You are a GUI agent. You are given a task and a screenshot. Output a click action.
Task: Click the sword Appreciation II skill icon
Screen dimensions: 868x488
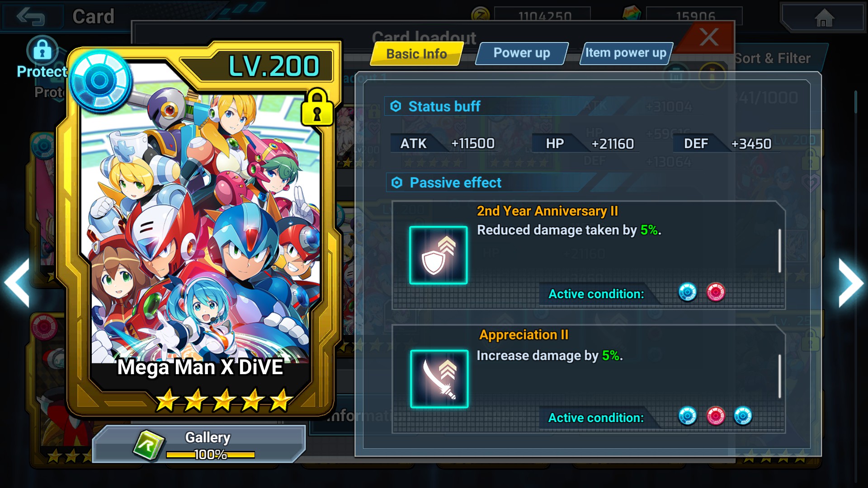pos(439,379)
